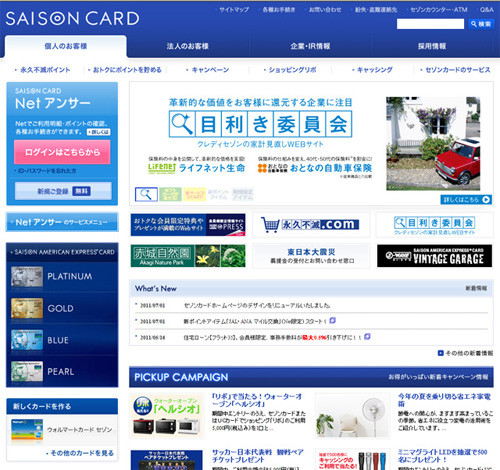The image size is (500, 470).
Task: Expand Netアンサー service menu
Action: tap(62, 222)
